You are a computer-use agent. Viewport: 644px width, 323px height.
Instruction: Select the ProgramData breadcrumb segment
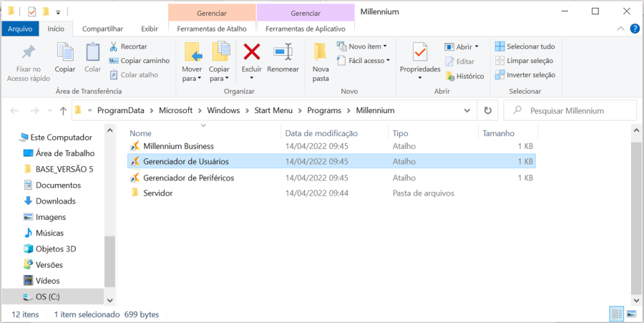pyautogui.click(x=121, y=110)
